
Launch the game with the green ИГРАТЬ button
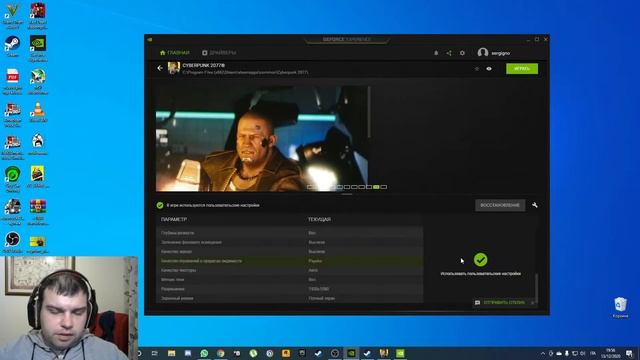pos(522,69)
